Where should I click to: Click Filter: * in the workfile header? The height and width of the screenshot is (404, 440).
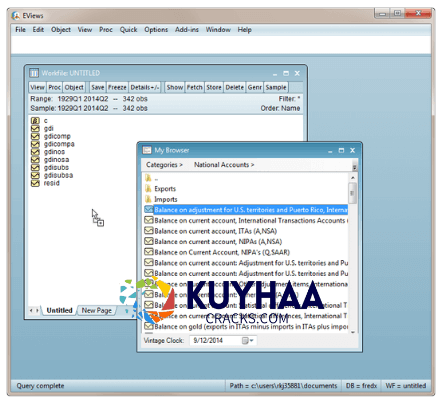[x=289, y=99]
